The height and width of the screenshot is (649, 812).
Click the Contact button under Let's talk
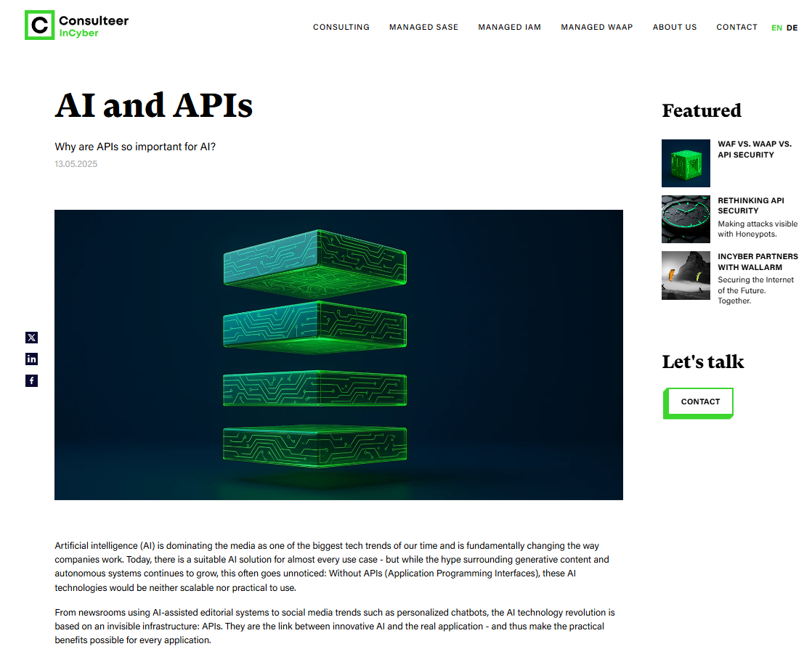coord(699,401)
